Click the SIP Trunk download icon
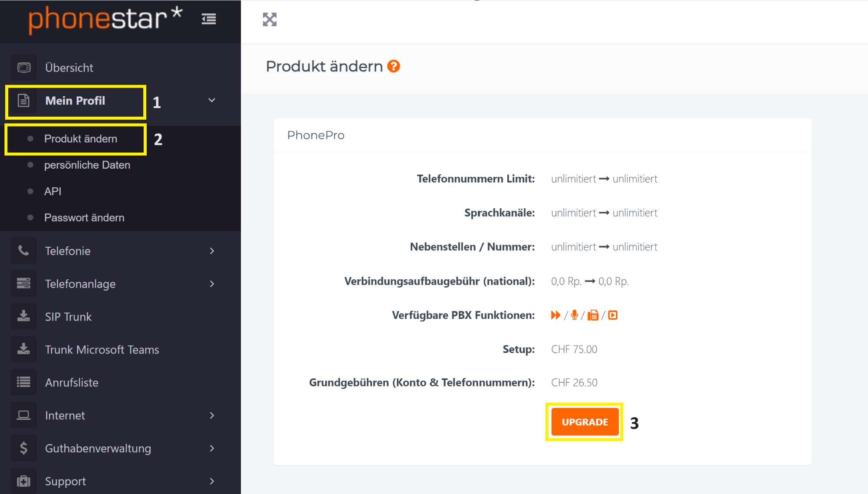The width and height of the screenshot is (868, 494). pos(23,316)
